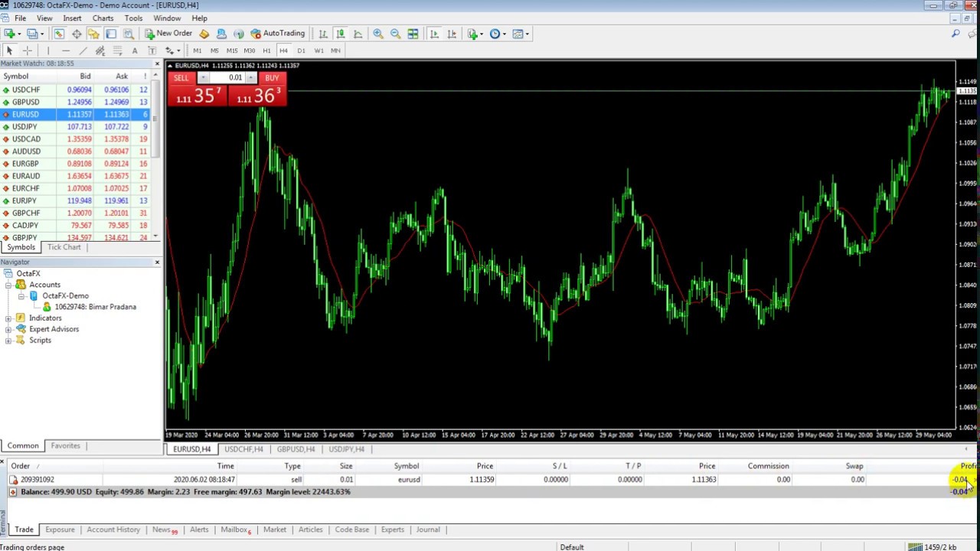Select the Horizontal Line tool

pyautogui.click(x=66, y=51)
